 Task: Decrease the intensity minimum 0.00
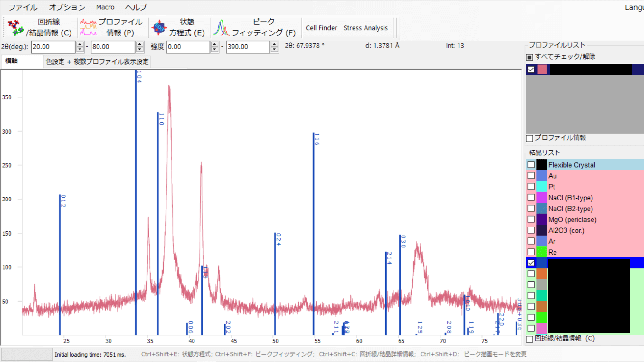214,50
